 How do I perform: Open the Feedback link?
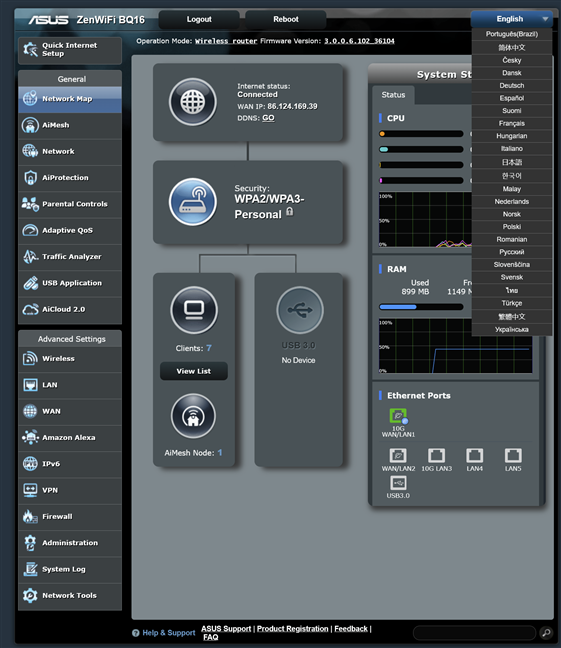click(x=351, y=629)
